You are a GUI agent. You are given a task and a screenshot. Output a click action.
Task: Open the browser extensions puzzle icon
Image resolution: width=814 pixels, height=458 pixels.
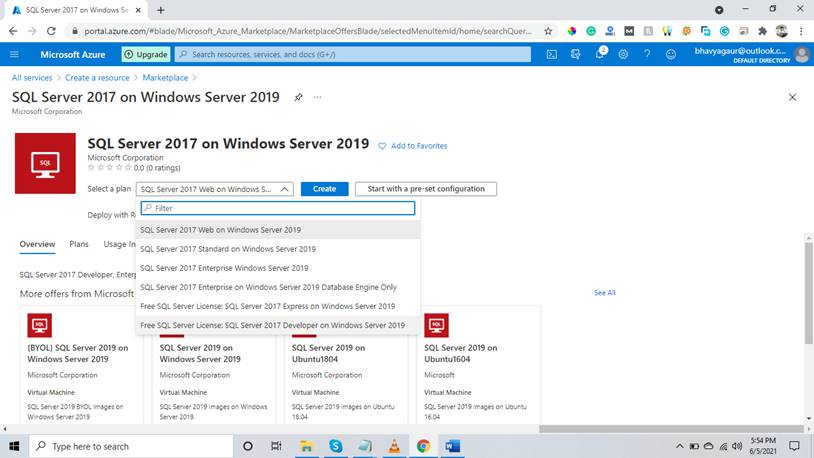pos(762,31)
